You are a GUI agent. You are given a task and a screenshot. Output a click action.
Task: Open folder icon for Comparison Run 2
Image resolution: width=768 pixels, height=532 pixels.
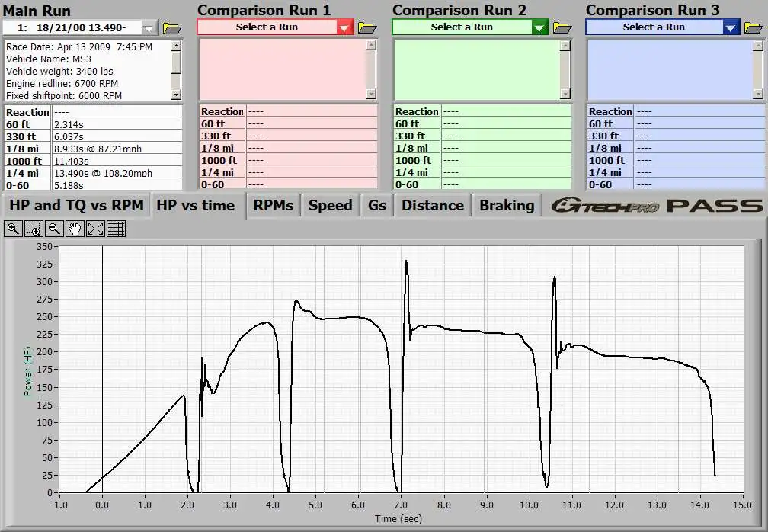(562, 27)
